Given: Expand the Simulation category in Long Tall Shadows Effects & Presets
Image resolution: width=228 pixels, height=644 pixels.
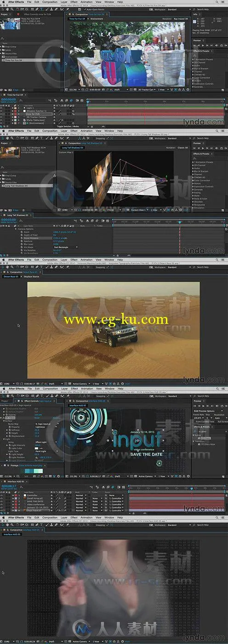Looking at the screenshot, I should pyautogui.click(x=194, y=207).
